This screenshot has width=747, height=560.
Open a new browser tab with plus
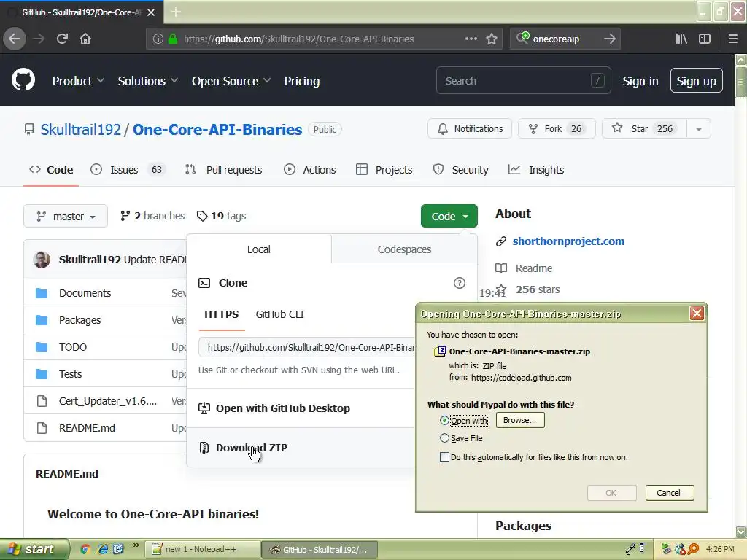[x=176, y=12]
